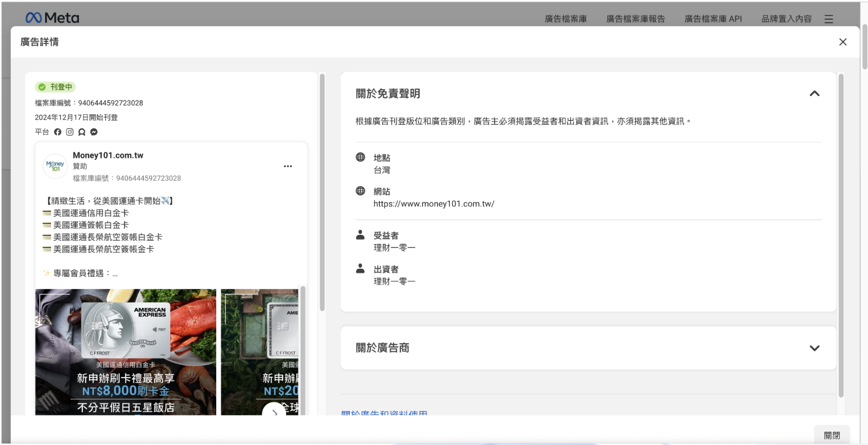
Task: Click the green checkmark on 刊登中 badge
Action: coord(42,87)
